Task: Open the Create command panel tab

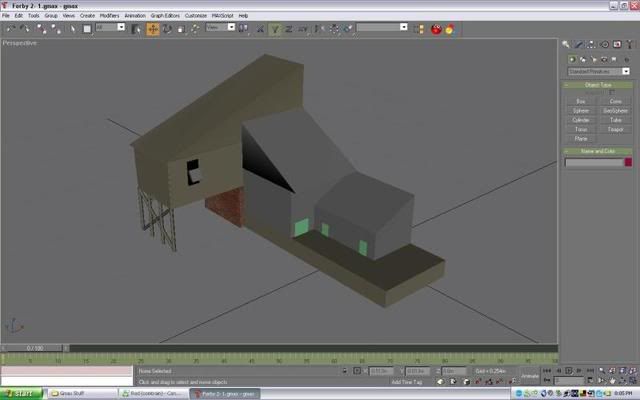Action: click(566, 44)
